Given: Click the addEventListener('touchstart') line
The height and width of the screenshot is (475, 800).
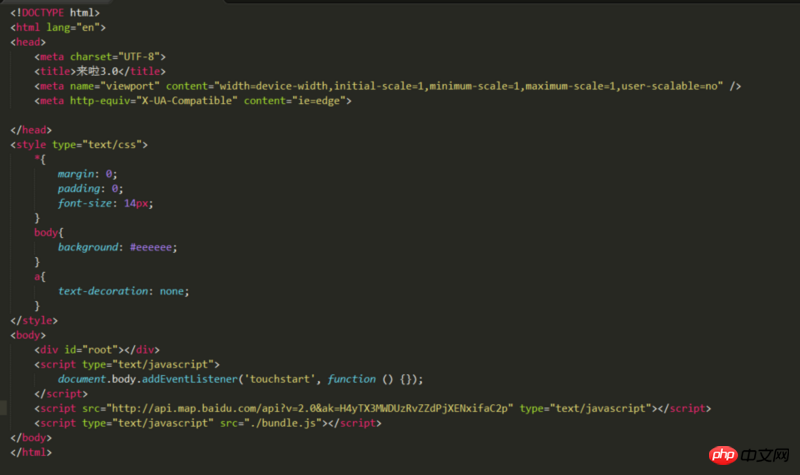Looking at the screenshot, I should [x=240, y=379].
